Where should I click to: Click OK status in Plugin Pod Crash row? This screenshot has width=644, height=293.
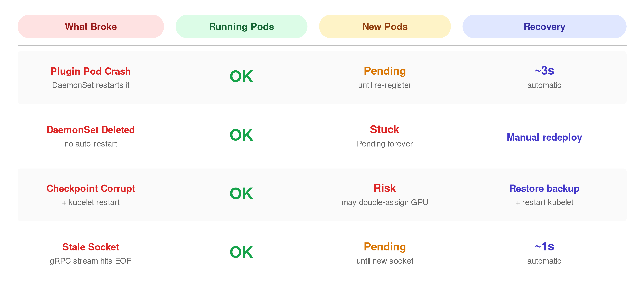(x=241, y=77)
